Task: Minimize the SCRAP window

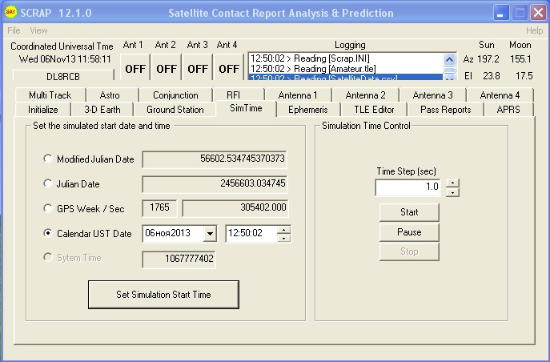Action: [501, 13]
